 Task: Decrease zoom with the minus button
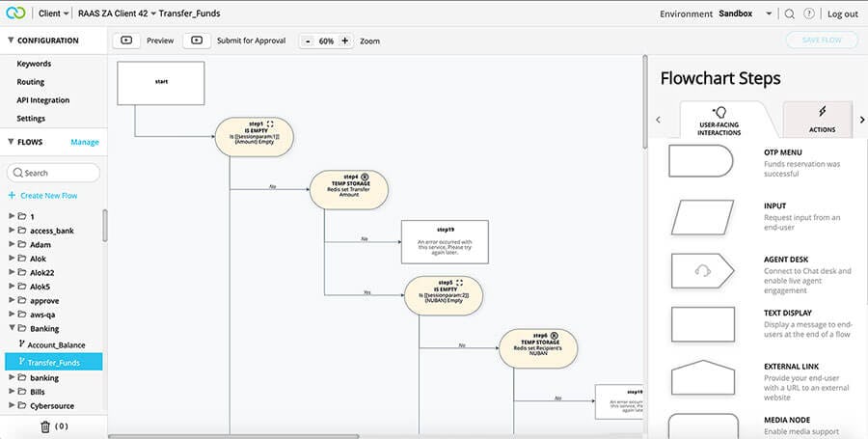point(308,41)
